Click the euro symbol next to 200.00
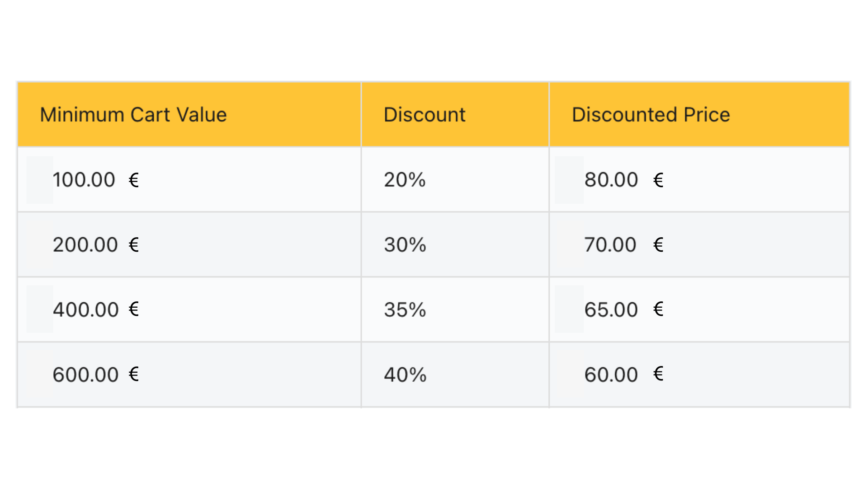The height and width of the screenshot is (488, 868). pos(134,244)
